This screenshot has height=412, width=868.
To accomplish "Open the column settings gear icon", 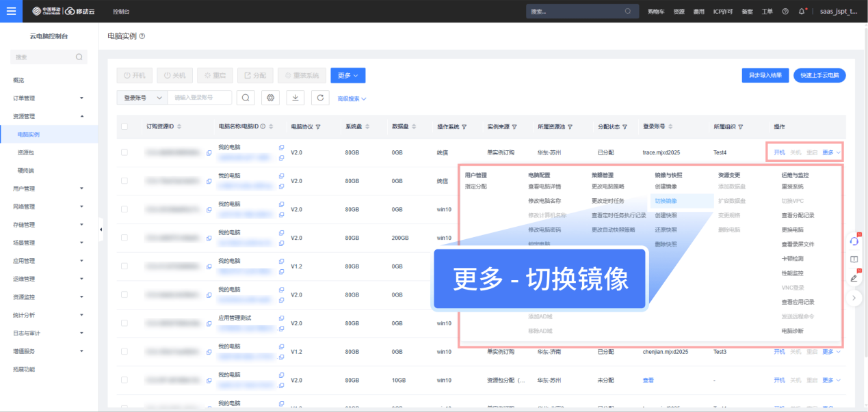I will 270,98.
